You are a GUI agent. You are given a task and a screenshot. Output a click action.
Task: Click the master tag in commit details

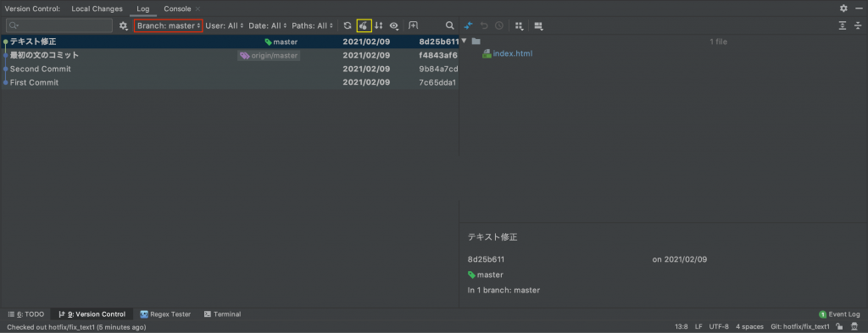[486, 275]
